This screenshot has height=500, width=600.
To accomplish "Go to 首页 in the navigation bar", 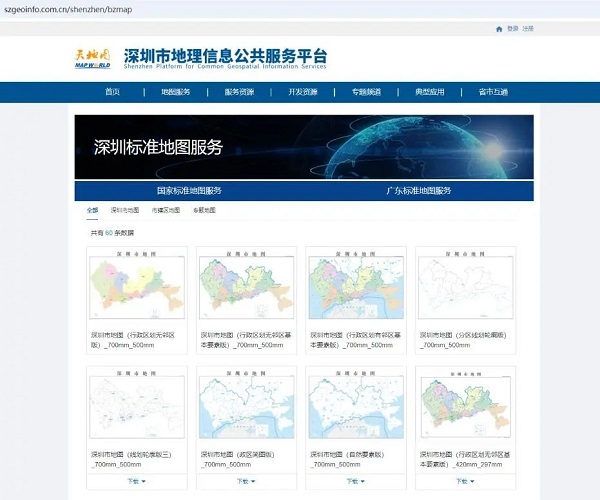I will pos(112,92).
